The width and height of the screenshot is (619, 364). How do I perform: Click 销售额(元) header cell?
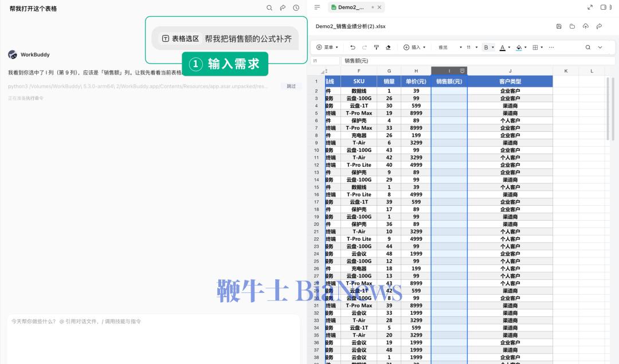pyautogui.click(x=449, y=81)
